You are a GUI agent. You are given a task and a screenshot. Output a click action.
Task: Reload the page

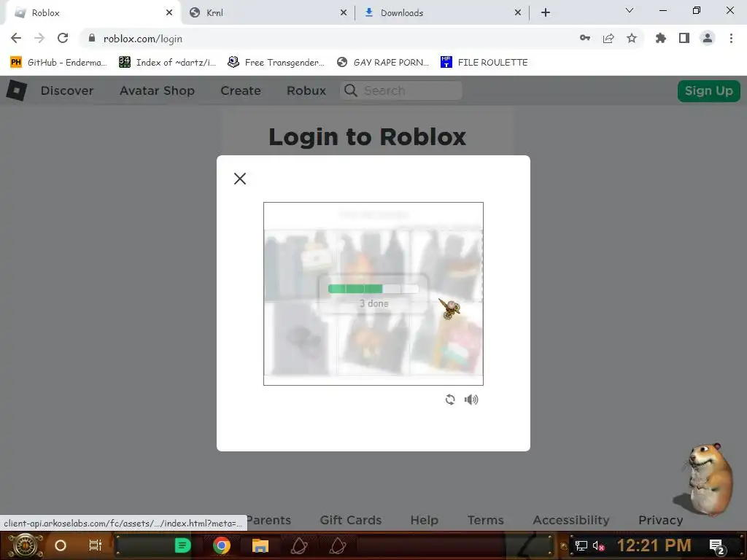(63, 38)
